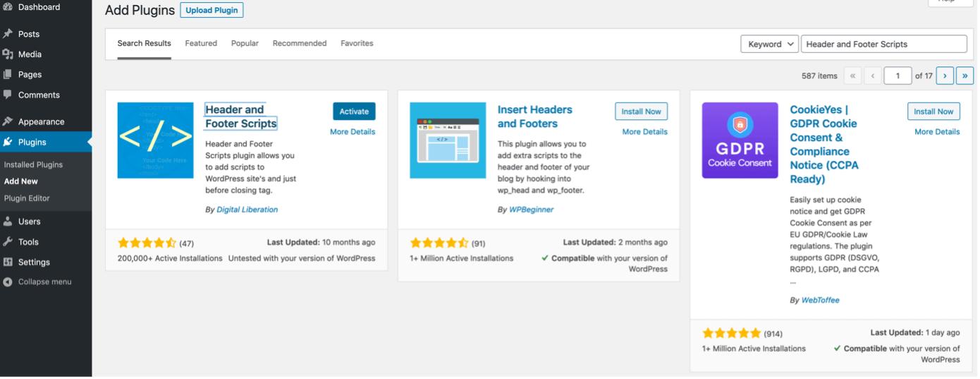Open More Details for Header and Footer Scripts
The height and width of the screenshot is (379, 980).
(353, 132)
